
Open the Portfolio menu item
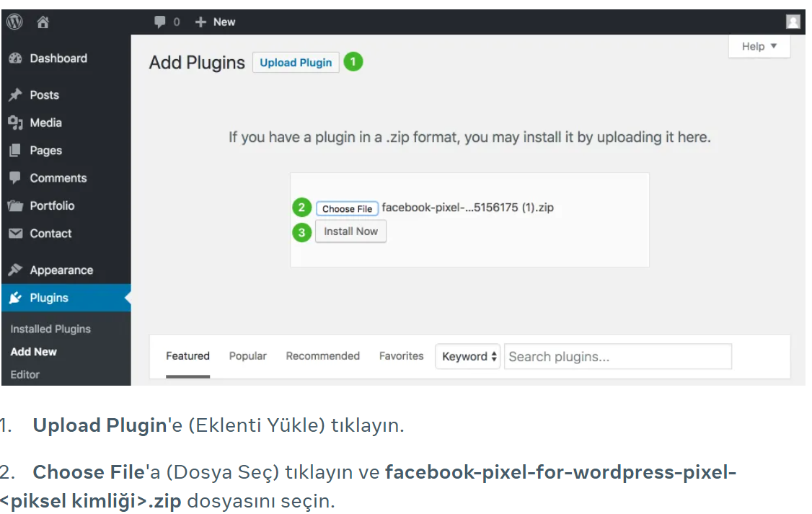click(x=52, y=205)
